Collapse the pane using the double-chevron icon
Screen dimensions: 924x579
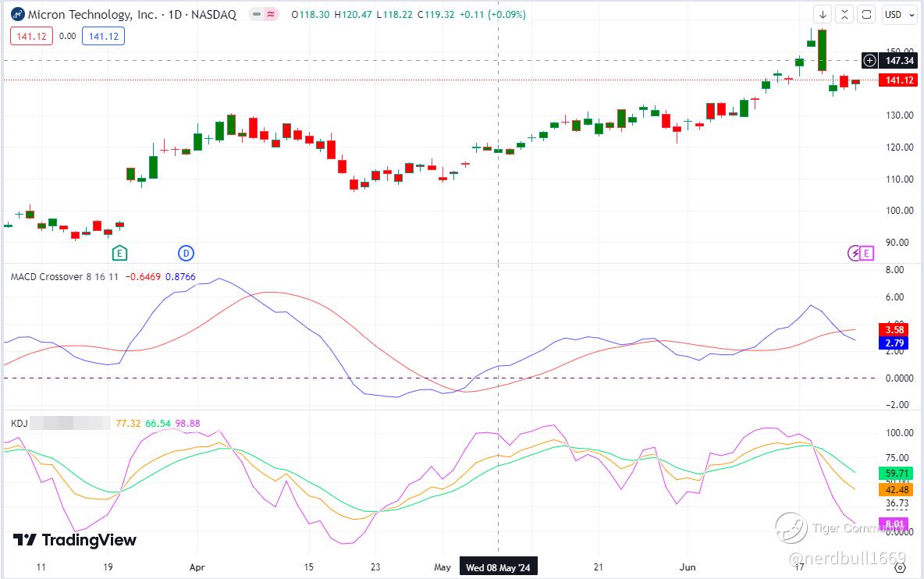(844, 15)
